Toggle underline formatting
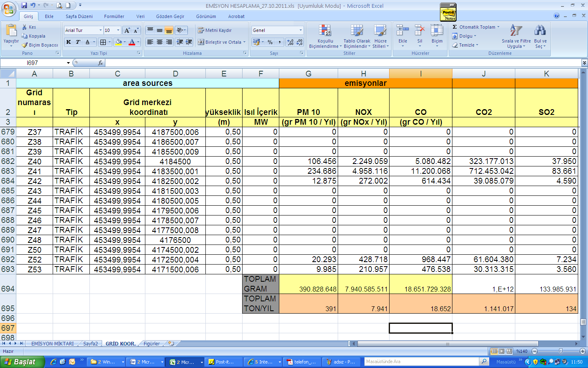This screenshot has width=588, height=368. pyautogui.click(x=87, y=42)
